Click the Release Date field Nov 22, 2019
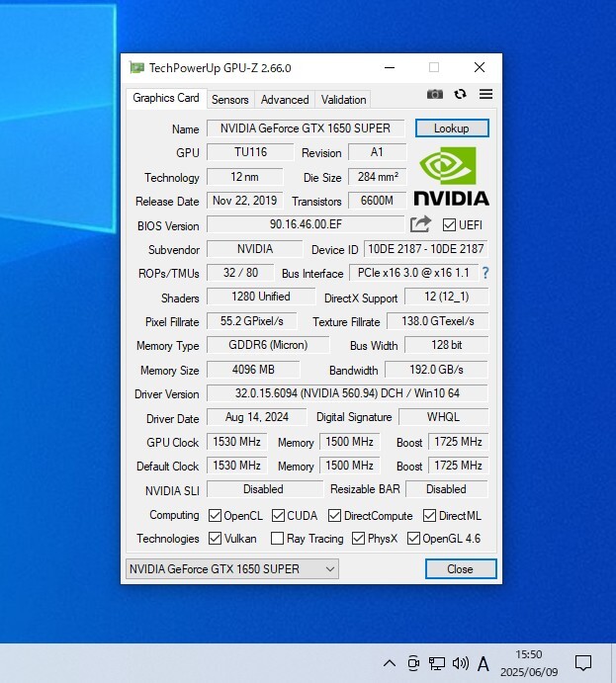Viewport: 616px width, 683px height. pyautogui.click(x=245, y=201)
